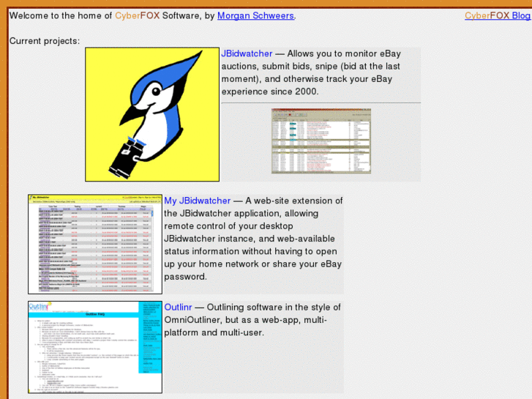Click the 'Current projects:' heading text
Screen dimensions: 532x399
point(45,41)
